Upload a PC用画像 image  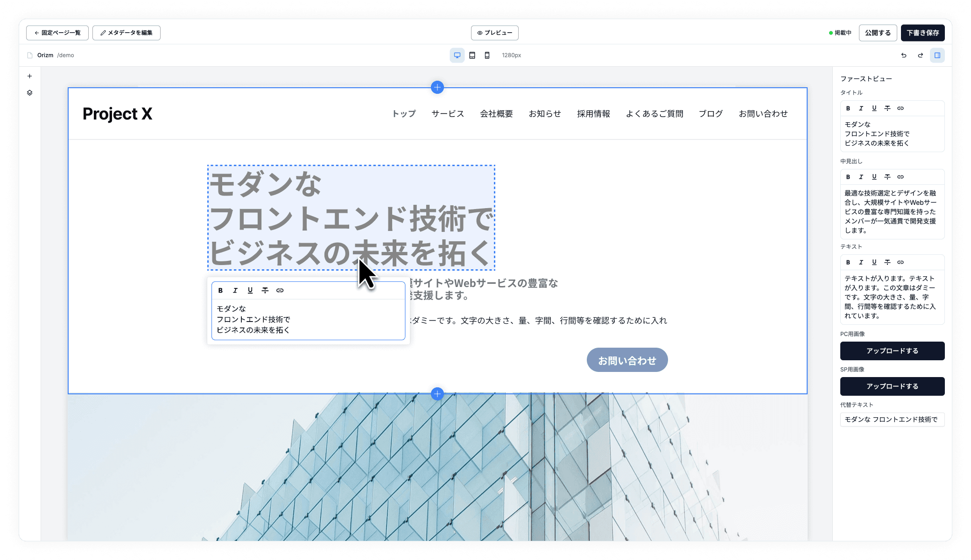click(892, 350)
